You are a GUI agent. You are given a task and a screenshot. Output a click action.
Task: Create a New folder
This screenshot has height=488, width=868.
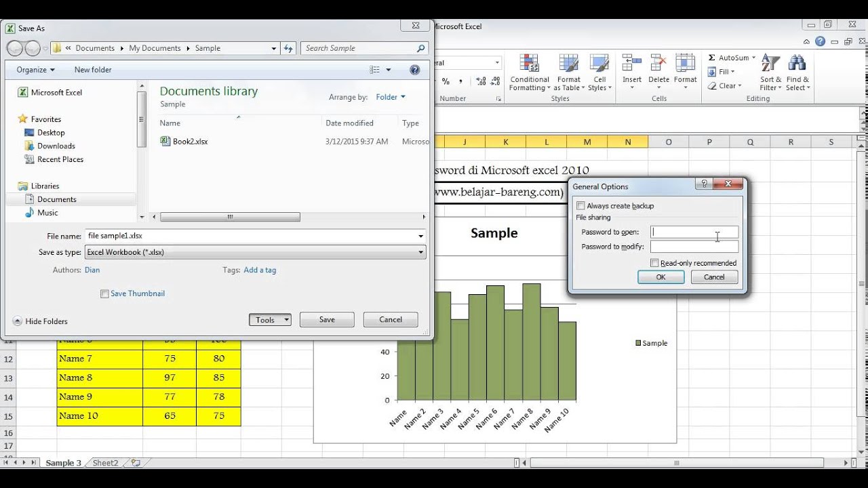pos(93,70)
